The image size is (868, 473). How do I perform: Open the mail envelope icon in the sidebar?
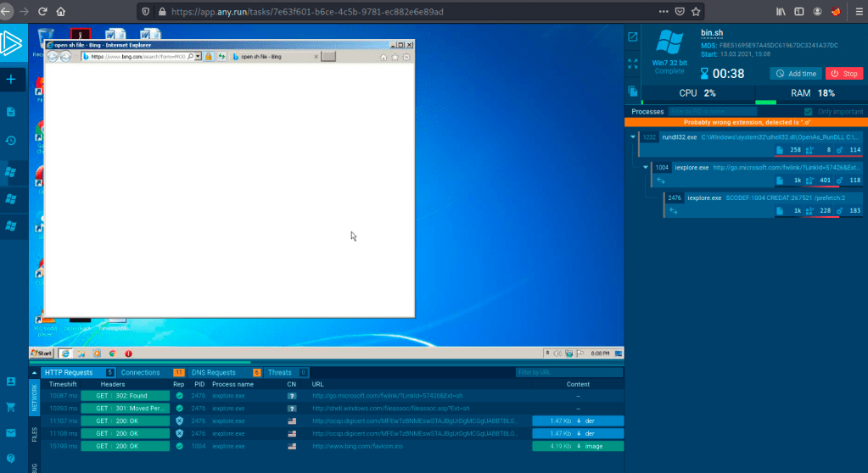11,433
